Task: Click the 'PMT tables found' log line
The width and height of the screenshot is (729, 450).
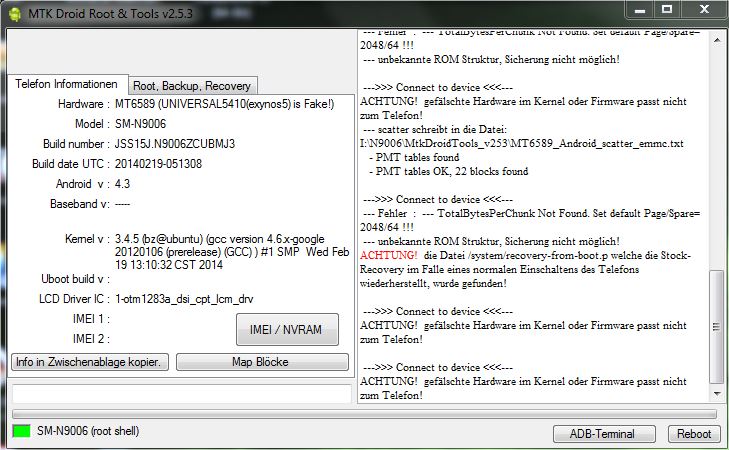Action: coord(414,157)
